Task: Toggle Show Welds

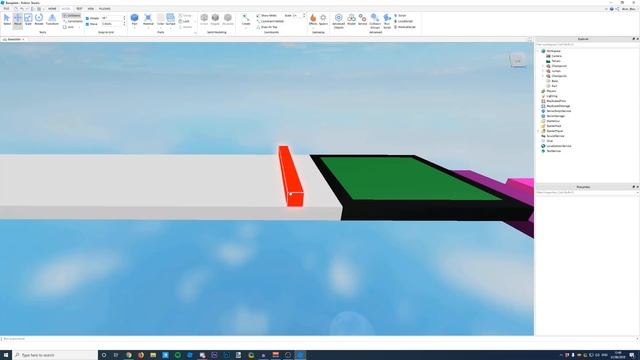Action: point(267,16)
